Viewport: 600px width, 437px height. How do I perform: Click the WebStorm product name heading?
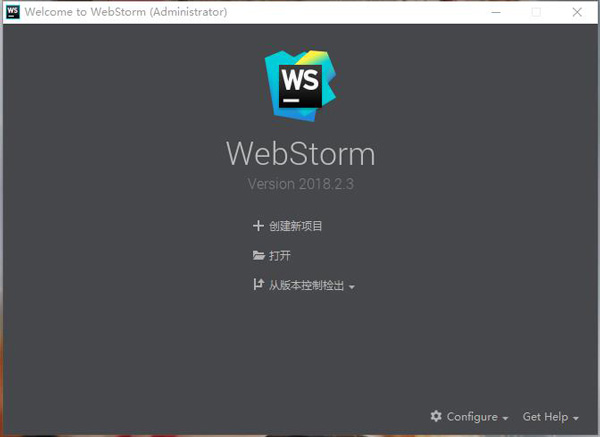coord(301,153)
